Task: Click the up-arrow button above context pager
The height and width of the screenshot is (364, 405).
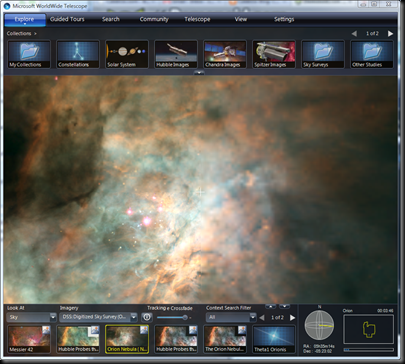Action: 270,306
